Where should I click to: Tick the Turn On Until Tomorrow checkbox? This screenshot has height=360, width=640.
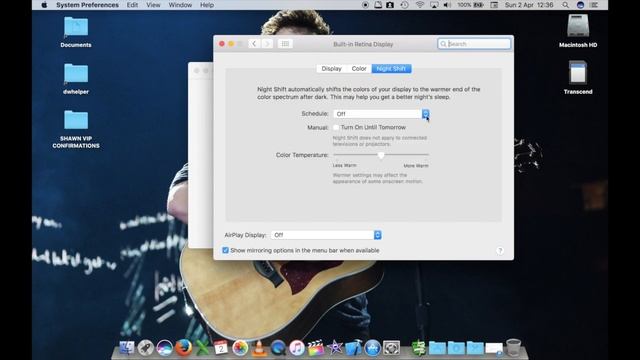[336, 127]
